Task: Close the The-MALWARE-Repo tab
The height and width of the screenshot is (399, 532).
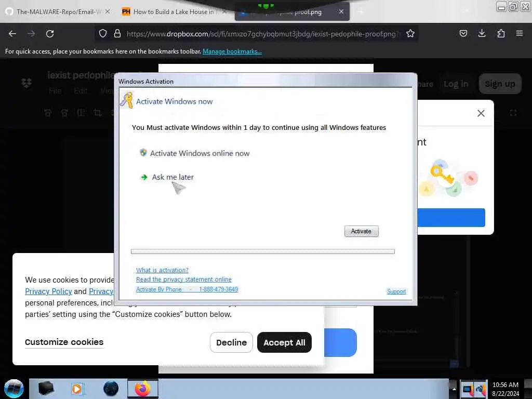Action: (107, 11)
